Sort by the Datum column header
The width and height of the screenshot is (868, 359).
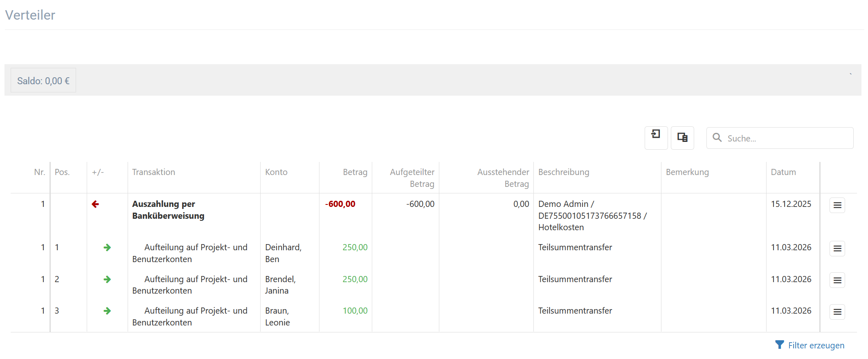tap(783, 172)
